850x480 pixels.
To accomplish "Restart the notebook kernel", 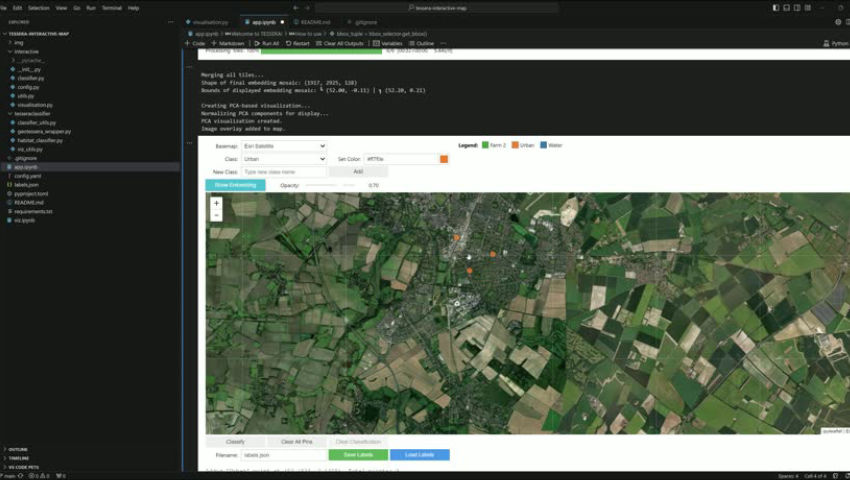I will coord(298,43).
